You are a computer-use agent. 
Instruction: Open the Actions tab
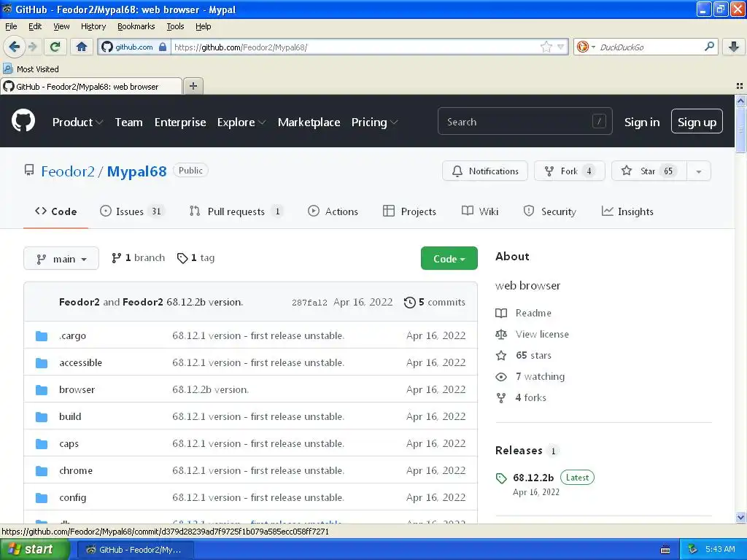tap(333, 211)
